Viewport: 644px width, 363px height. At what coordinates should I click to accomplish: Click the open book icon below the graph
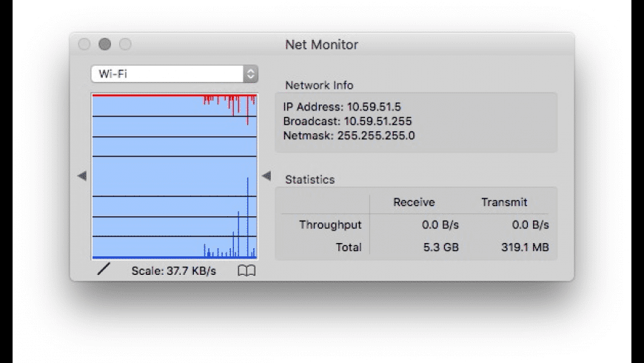tap(246, 271)
